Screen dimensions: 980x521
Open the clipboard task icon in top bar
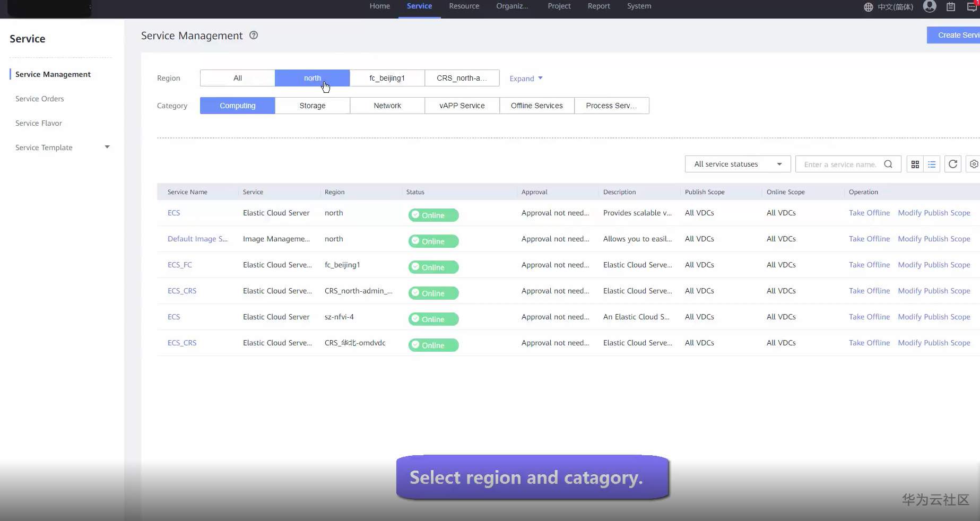coord(951,7)
